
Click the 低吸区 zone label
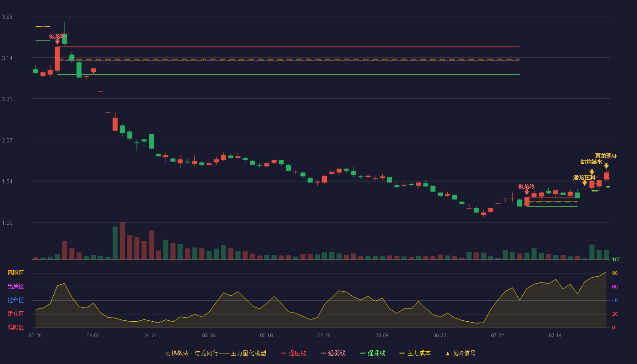coord(15,327)
